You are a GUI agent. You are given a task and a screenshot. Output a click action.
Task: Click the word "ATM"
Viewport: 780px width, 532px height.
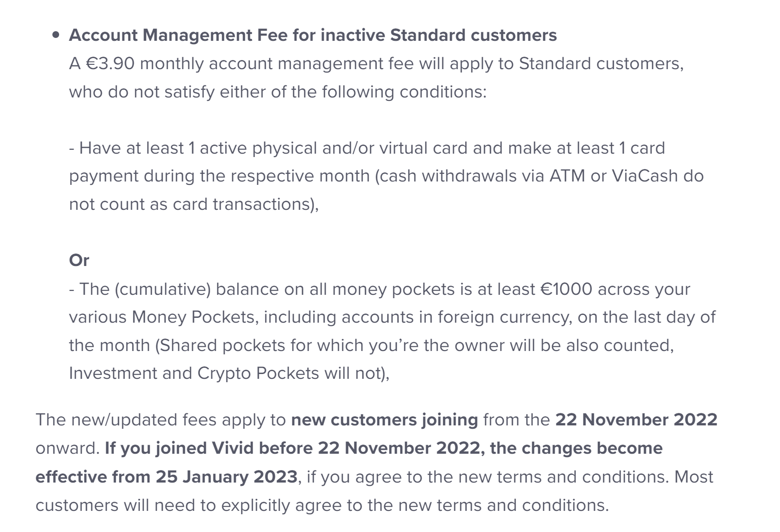tap(567, 176)
